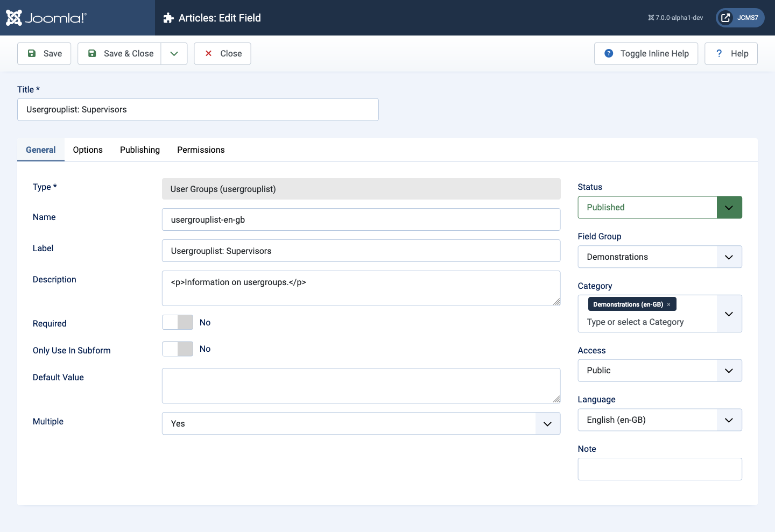Click the Field Group label
The height and width of the screenshot is (532, 775).
[x=600, y=236]
